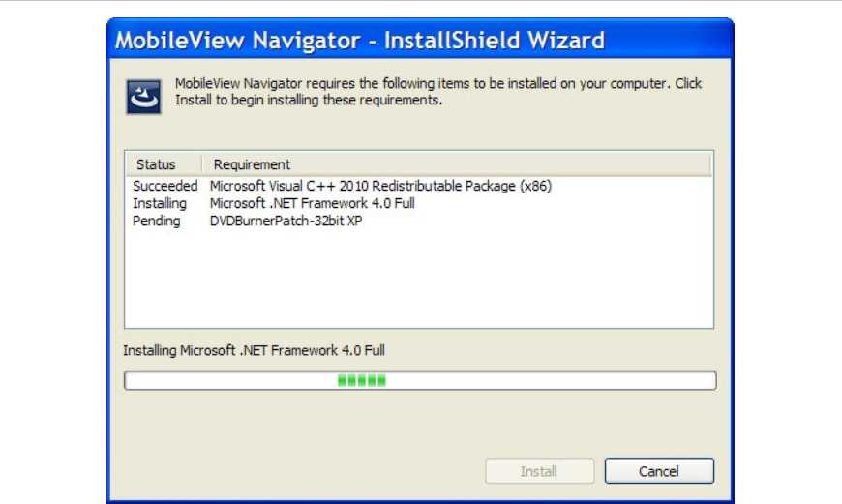This screenshot has width=842, height=504.
Task: Select the Microsoft Visual C++ 2010 Redistributable row
Action: pyautogui.click(x=380, y=186)
